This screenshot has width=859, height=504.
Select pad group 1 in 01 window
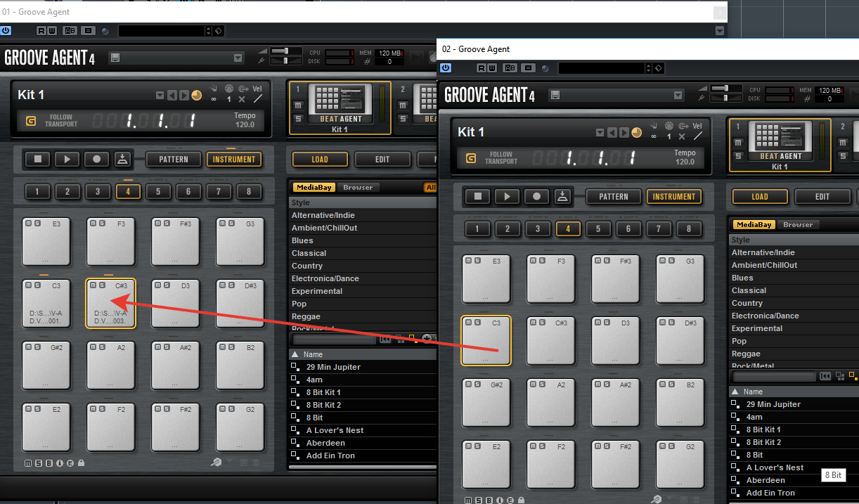click(37, 192)
